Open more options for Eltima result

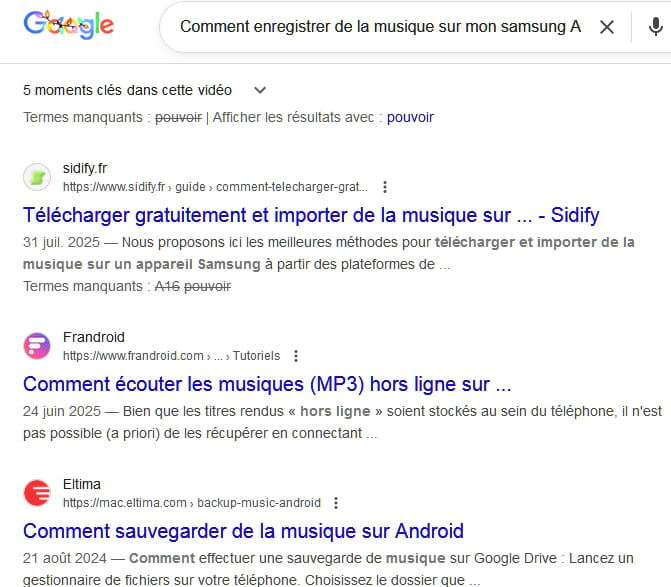[x=336, y=503]
